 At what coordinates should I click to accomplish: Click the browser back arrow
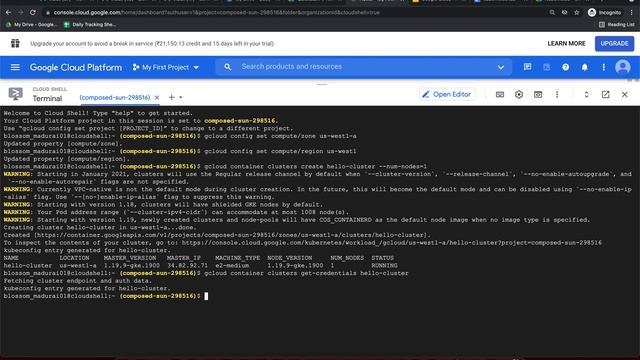(x=9, y=12)
